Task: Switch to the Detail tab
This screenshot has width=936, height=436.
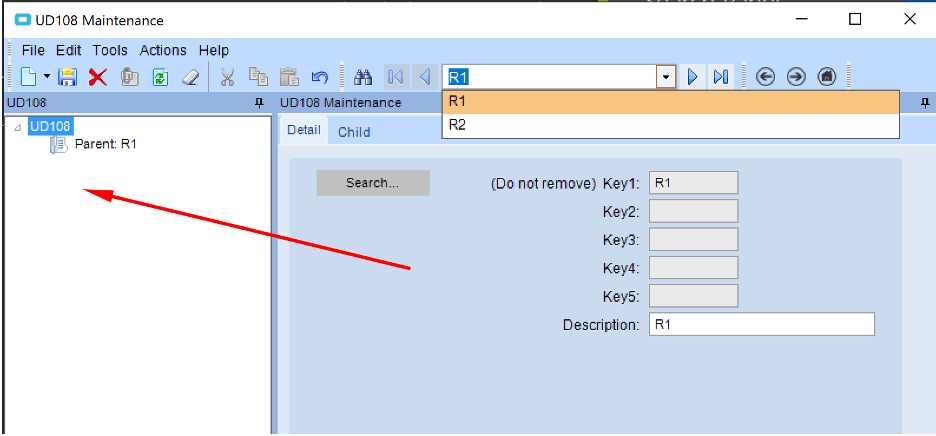Action: click(304, 130)
